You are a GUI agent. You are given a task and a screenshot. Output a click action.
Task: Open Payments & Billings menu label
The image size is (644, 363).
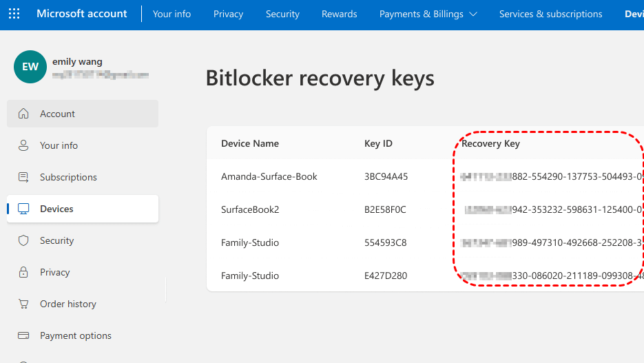click(x=421, y=14)
